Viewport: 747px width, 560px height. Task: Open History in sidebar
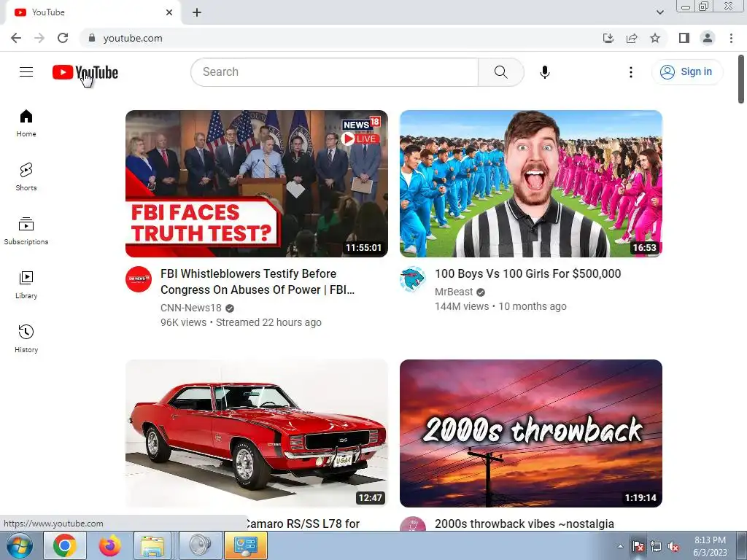tap(26, 338)
